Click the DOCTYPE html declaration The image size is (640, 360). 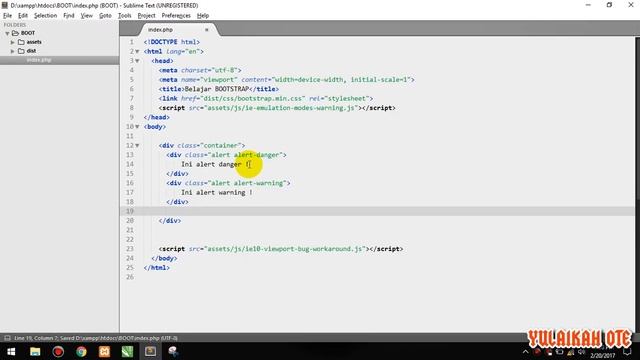tap(172, 42)
